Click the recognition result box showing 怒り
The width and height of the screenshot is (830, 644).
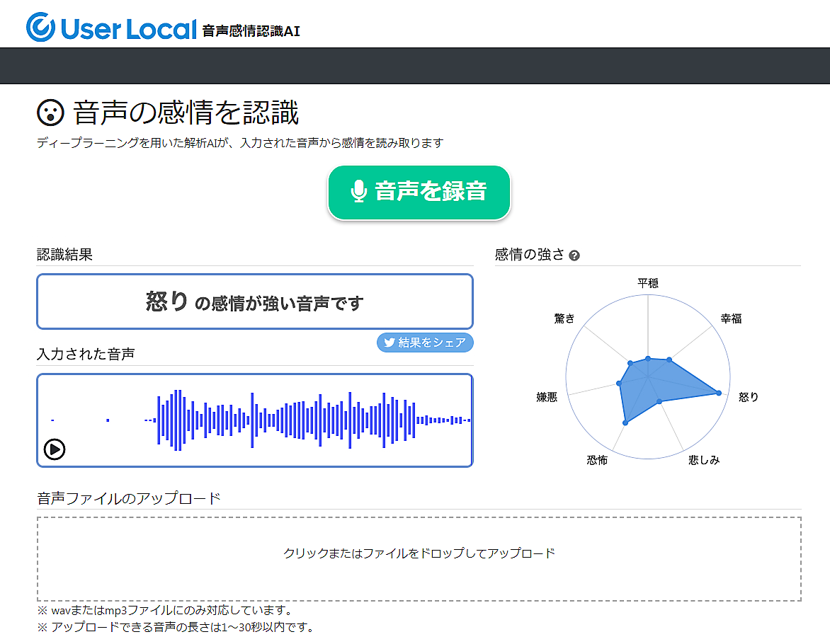coord(255,302)
